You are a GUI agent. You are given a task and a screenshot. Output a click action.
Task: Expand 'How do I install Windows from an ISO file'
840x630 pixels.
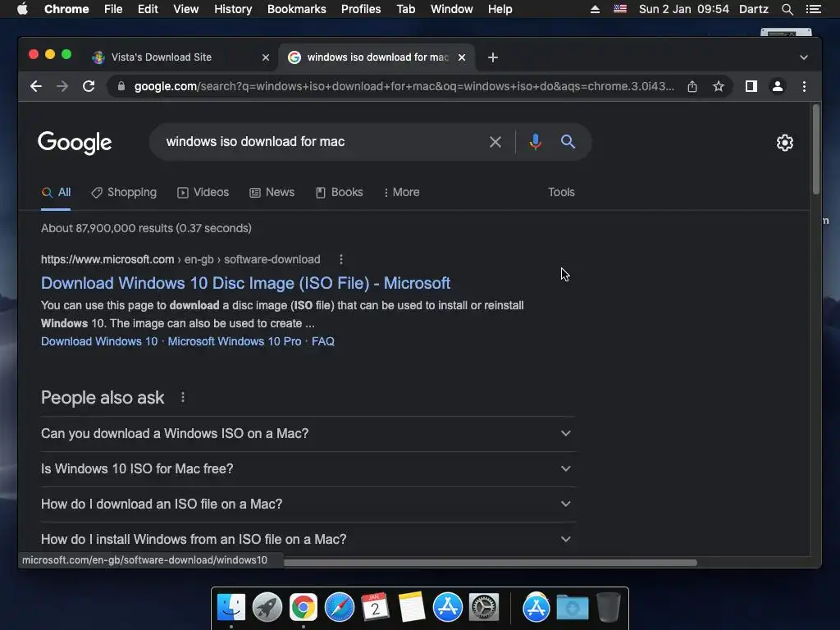(x=308, y=539)
